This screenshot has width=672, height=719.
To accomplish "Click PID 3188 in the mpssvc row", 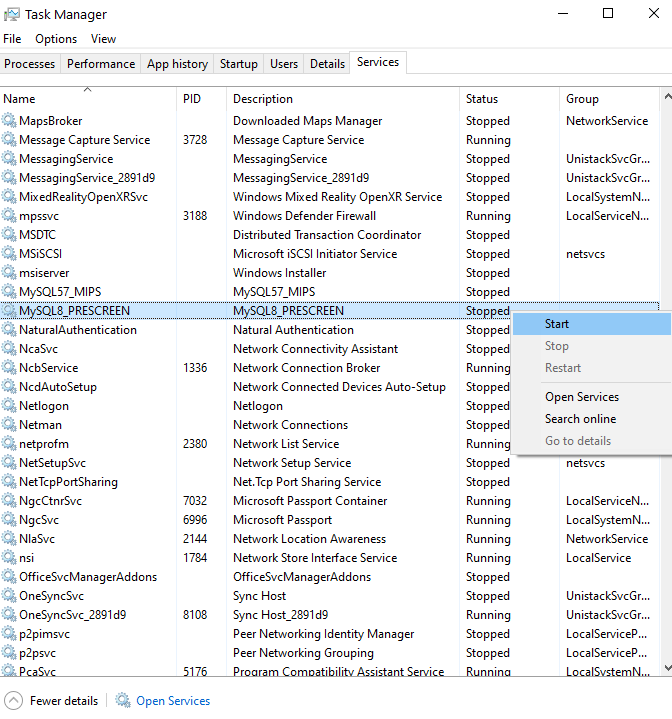I will (x=195, y=216).
